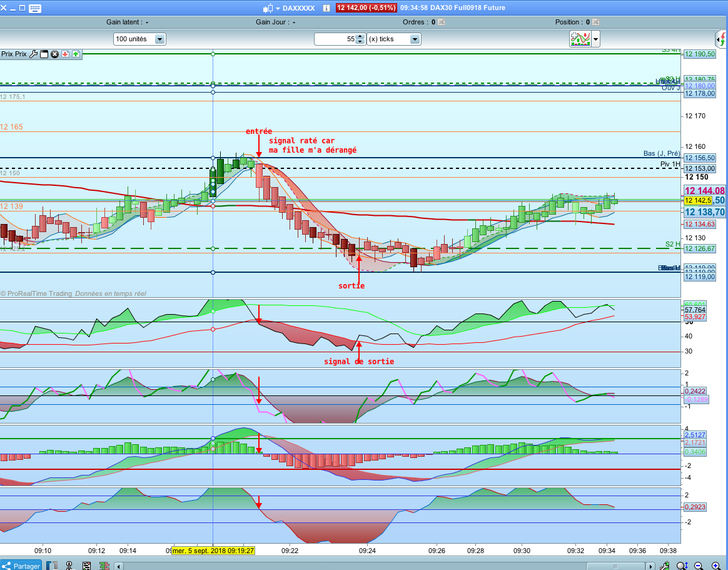
Task: Open the add indicator chart icon
Action: (x=580, y=39)
